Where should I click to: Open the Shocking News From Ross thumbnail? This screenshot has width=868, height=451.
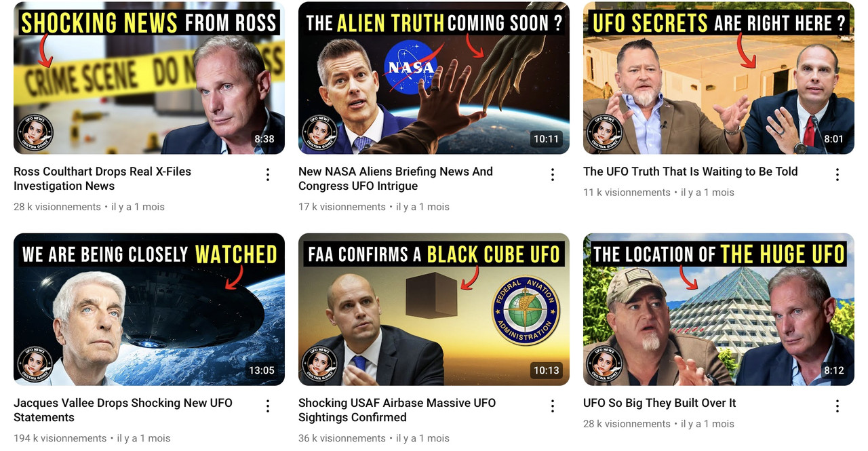point(149,78)
